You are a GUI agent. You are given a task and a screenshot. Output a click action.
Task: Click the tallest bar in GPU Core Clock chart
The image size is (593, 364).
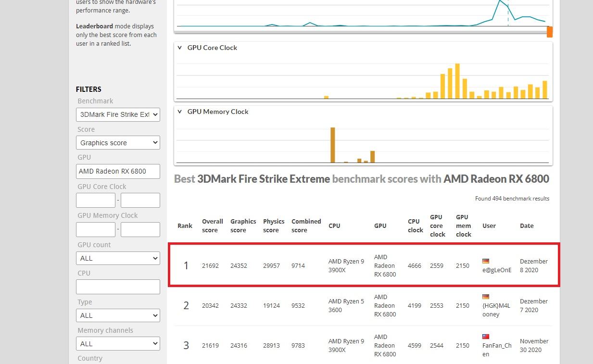point(457,81)
